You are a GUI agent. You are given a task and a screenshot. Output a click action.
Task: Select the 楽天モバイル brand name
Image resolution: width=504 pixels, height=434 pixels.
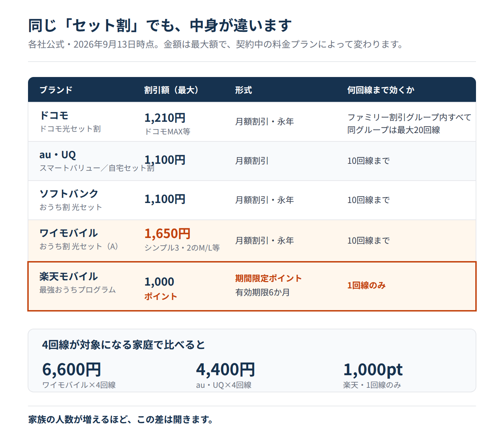(x=69, y=276)
